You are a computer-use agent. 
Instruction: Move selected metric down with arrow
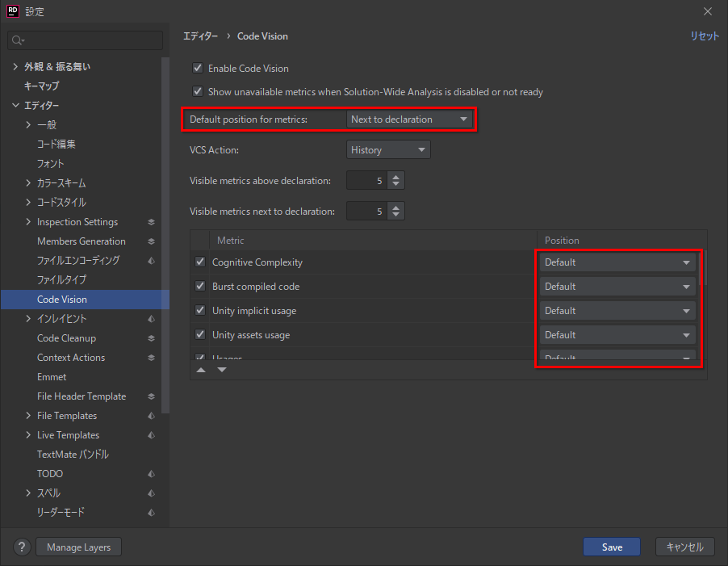(x=222, y=370)
